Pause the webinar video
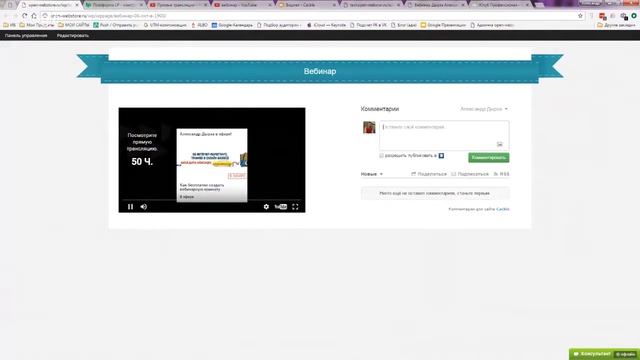The image size is (640, 360). click(x=131, y=207)
